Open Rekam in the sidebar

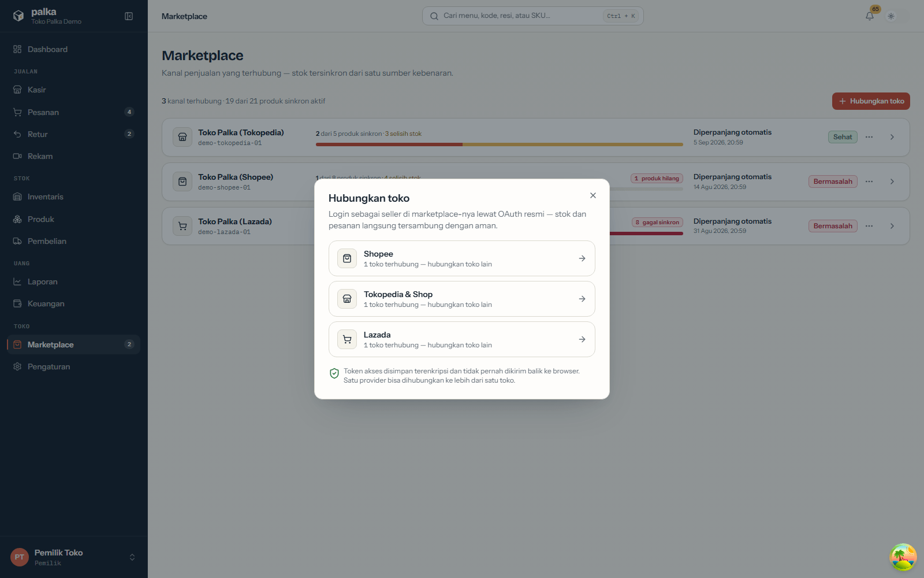click(74, 156)
